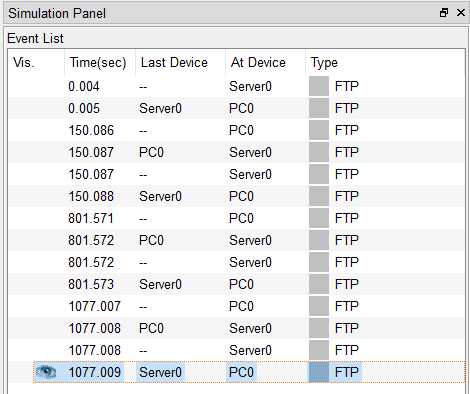Click the Type column header
This screenshot has width=470, height=394.
pyautogui.click(x=324, y=62)
